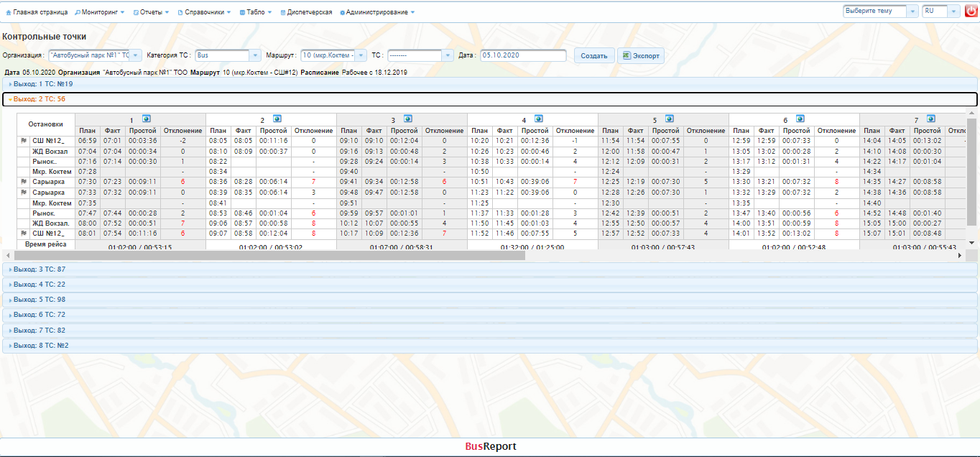The width and height of the screenshot is (980, 457).
Task: Click the cell showing 00:03:36
Action: 143,141
